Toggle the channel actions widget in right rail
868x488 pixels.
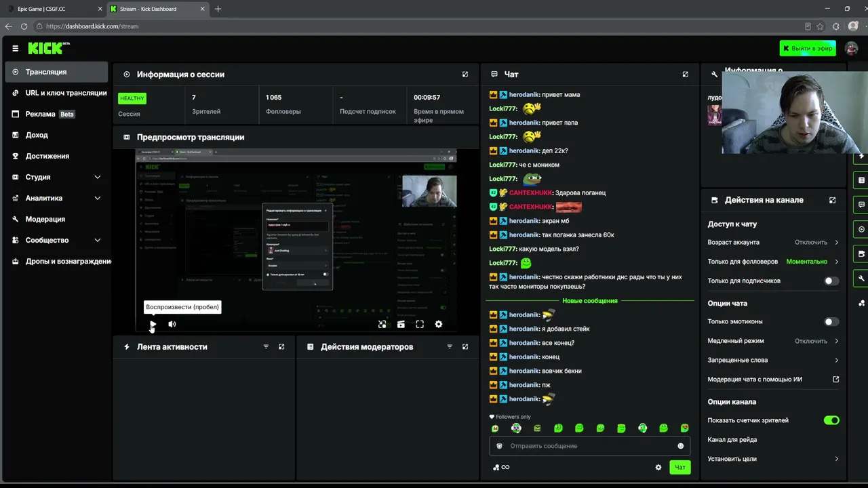(x=861, y=253)
